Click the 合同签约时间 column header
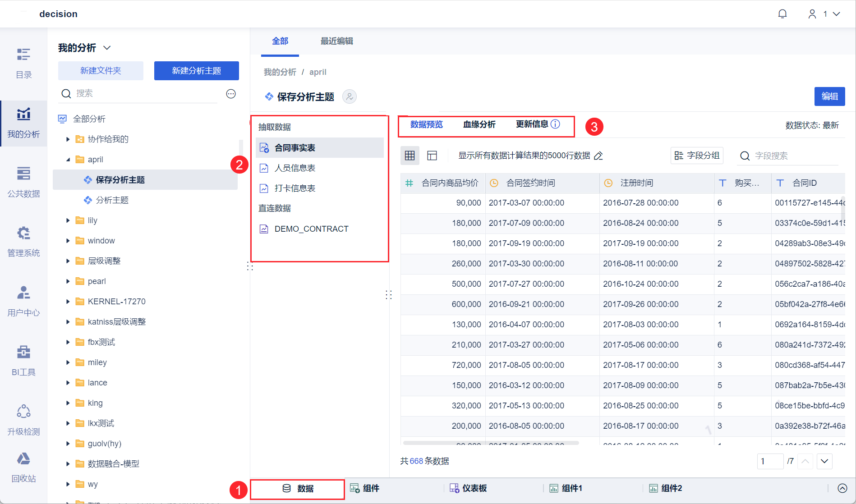The image size is (856, 504). 543,183
